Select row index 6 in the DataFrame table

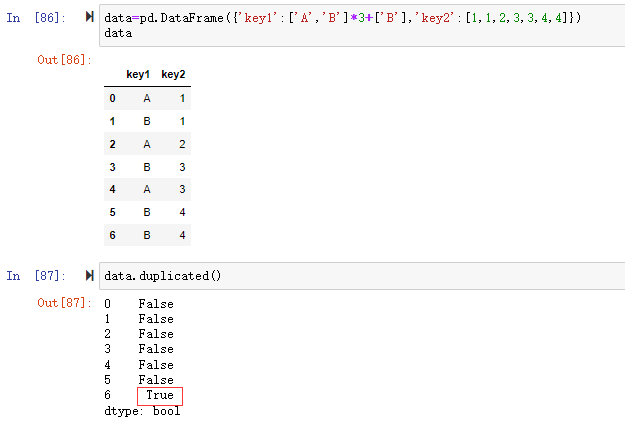tap(112, 235)
